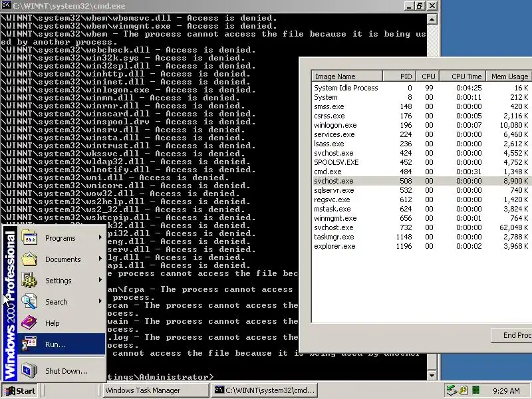
Task: Sort by CPU Time column header
Action: pyautogui.click(x=463, y=76)
